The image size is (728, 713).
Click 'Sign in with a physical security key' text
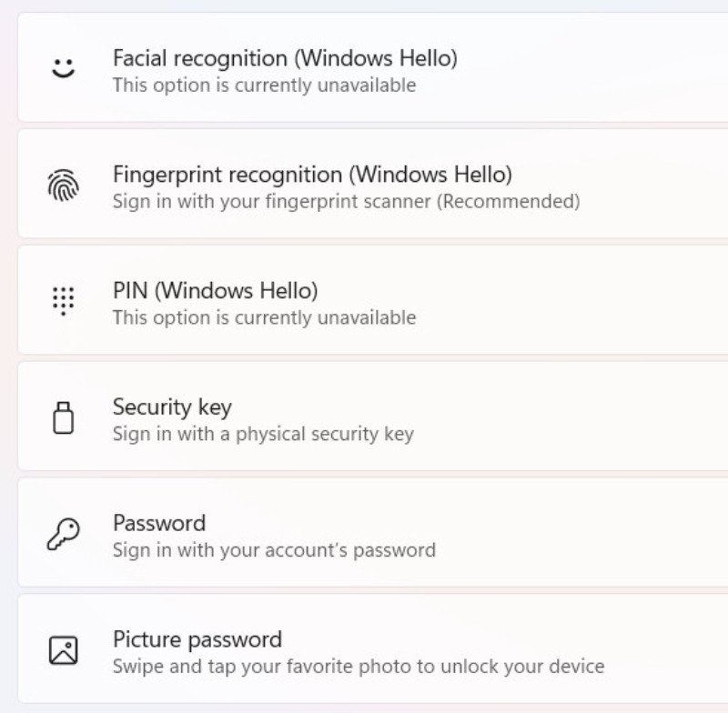coord(264,434)
